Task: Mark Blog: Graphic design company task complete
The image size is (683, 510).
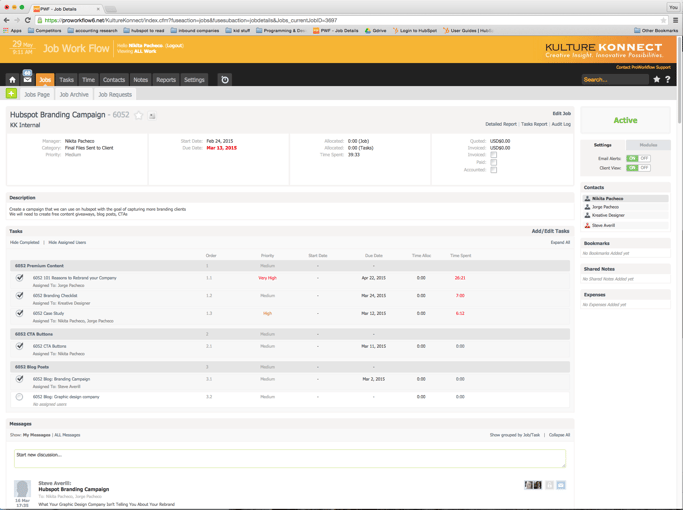Action: click(x=19, y=397)
